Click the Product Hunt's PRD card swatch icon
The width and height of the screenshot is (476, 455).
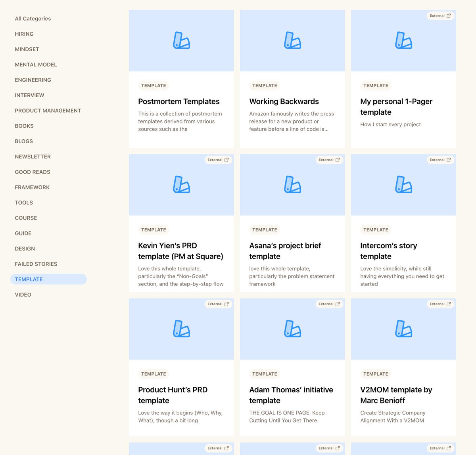pyautogui.click(x=181, y=329)
